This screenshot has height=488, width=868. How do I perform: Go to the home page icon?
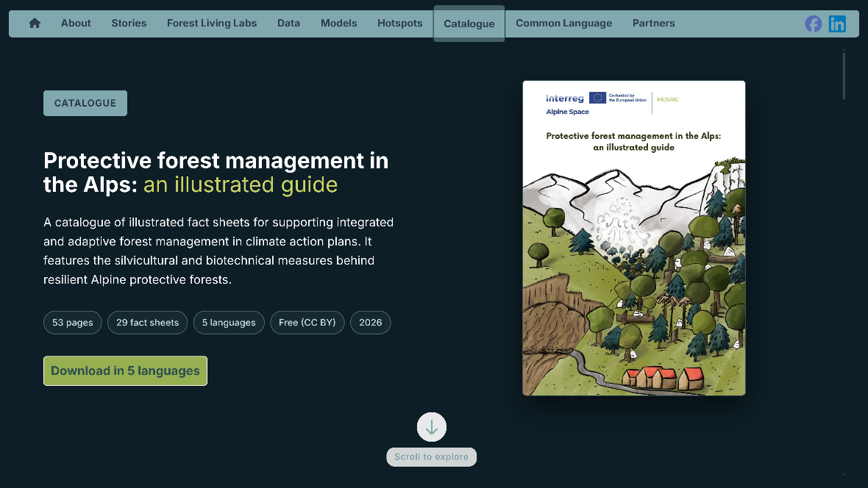point(35,24)
